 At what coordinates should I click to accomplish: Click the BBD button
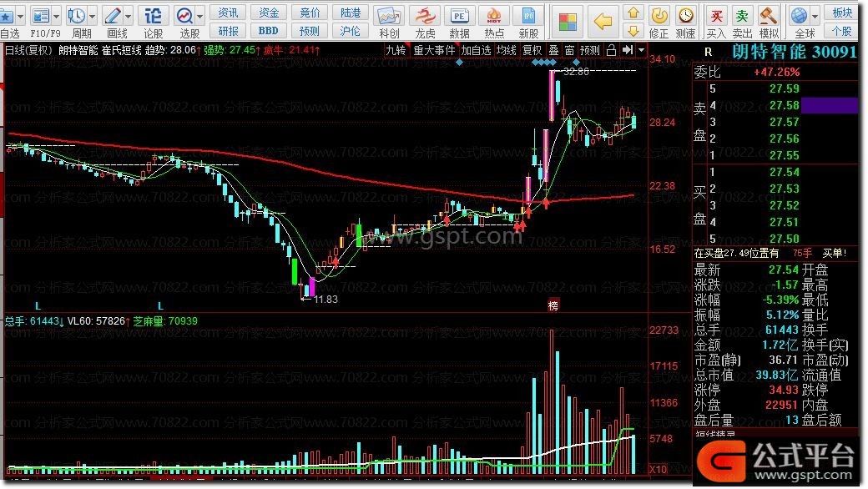click(x=269, y=30)
